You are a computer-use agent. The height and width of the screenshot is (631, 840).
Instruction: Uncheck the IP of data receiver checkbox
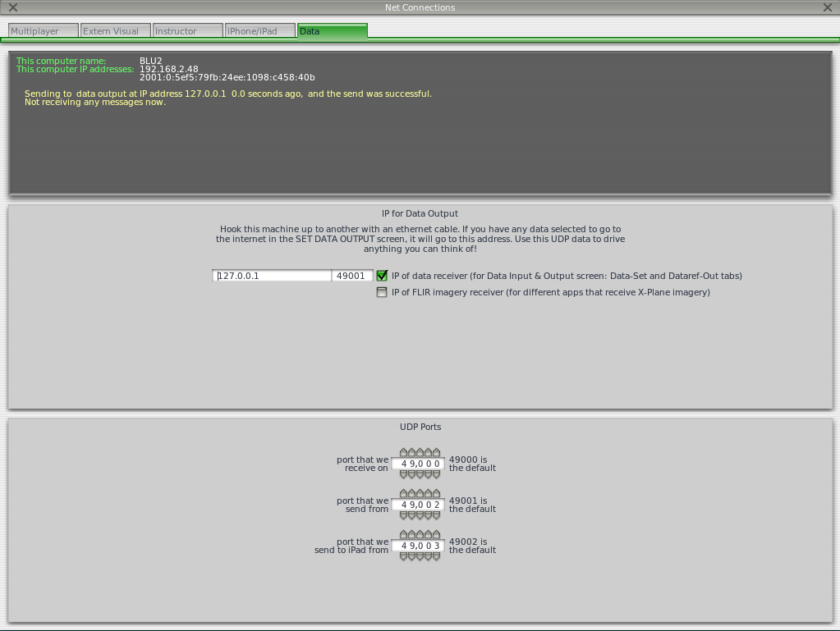tap(382, 276)
